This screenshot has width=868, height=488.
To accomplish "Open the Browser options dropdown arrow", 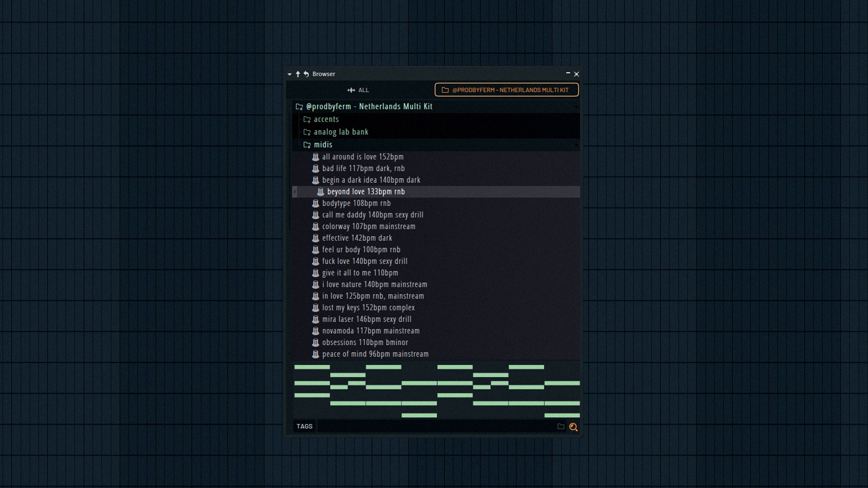I will pyautogui.click(x=289, y=74).
